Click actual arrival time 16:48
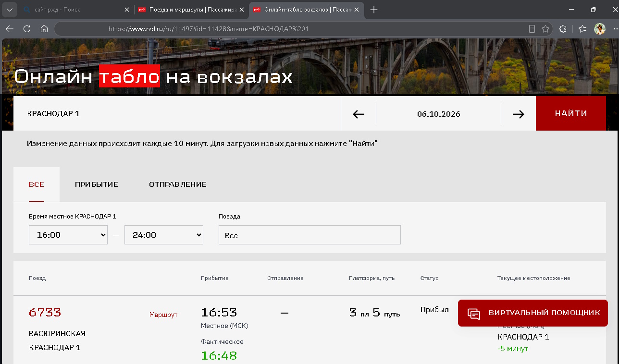The height and width of the screenshot is (364, 619). pyautogui.click(x=219, y=356)
